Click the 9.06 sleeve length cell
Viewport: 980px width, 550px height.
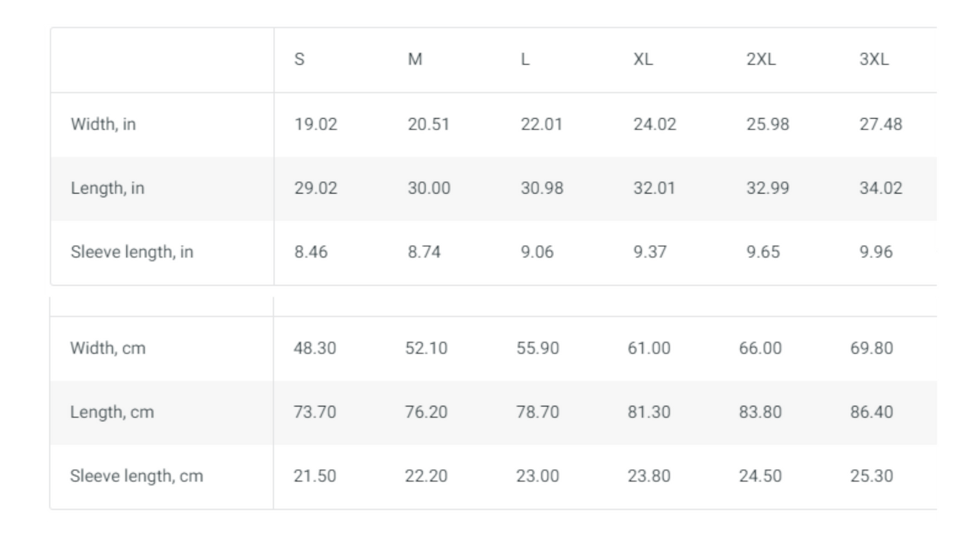coord(537,252)
